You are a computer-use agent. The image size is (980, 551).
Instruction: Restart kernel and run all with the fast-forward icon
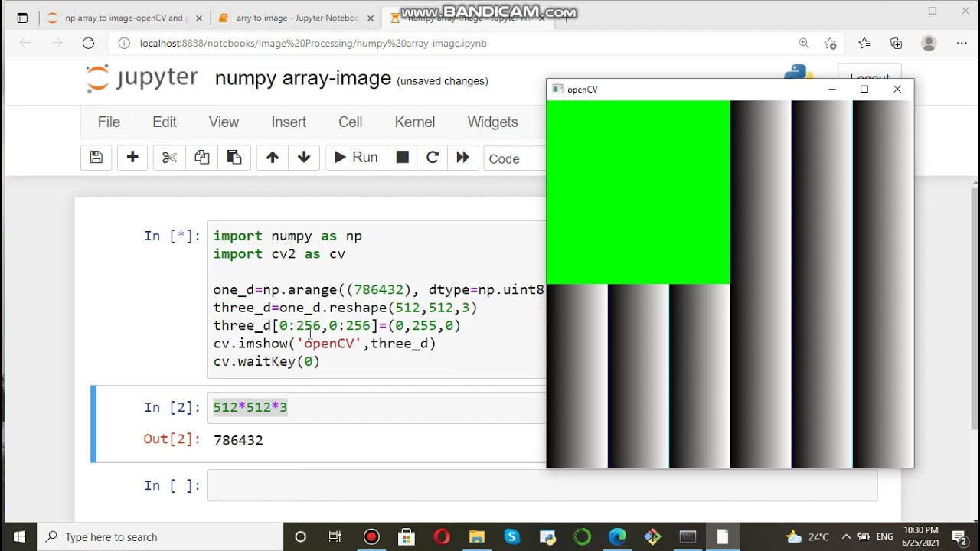point(463,158)
